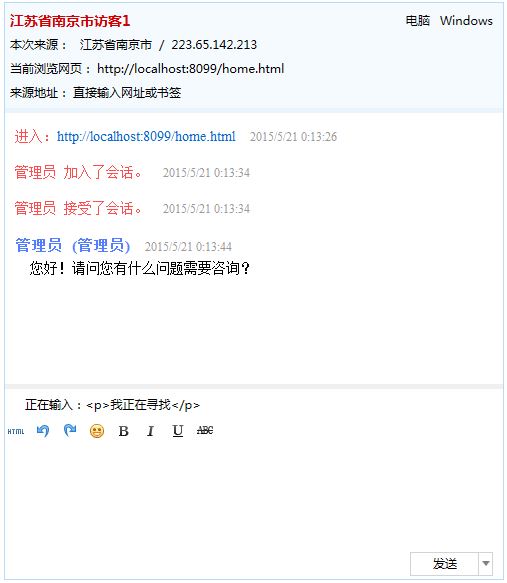Send the message with 发送 button
The image size is (507, 583).
point(444,564)
